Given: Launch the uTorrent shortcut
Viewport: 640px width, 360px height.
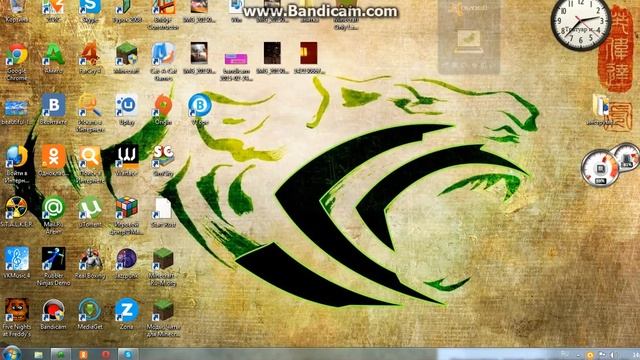Looking at the screenshot, I should click(90, 208).
